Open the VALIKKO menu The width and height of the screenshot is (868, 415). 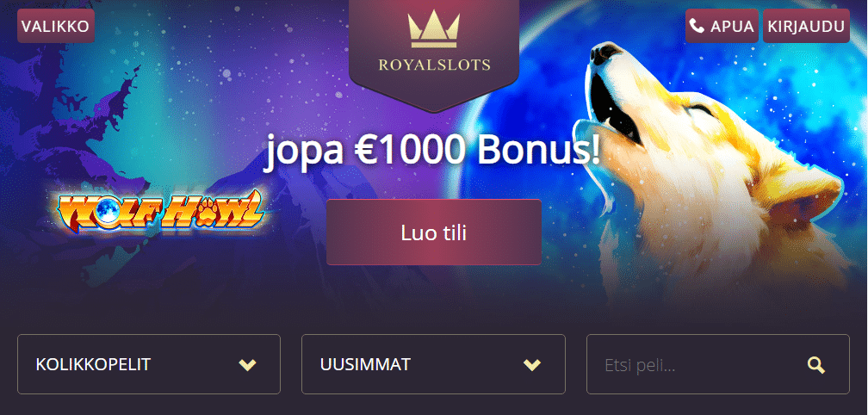56,26
